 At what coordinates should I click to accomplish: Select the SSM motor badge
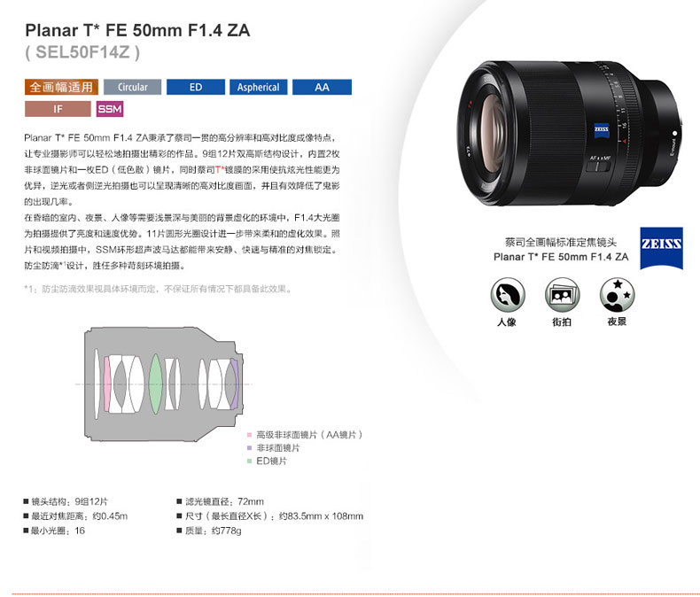tap(110, 109)
